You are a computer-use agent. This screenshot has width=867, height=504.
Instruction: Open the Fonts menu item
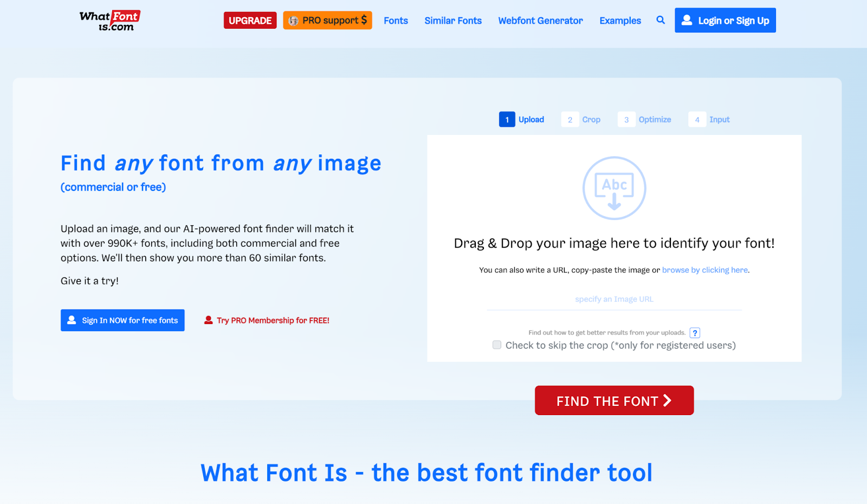coord(396,21)
